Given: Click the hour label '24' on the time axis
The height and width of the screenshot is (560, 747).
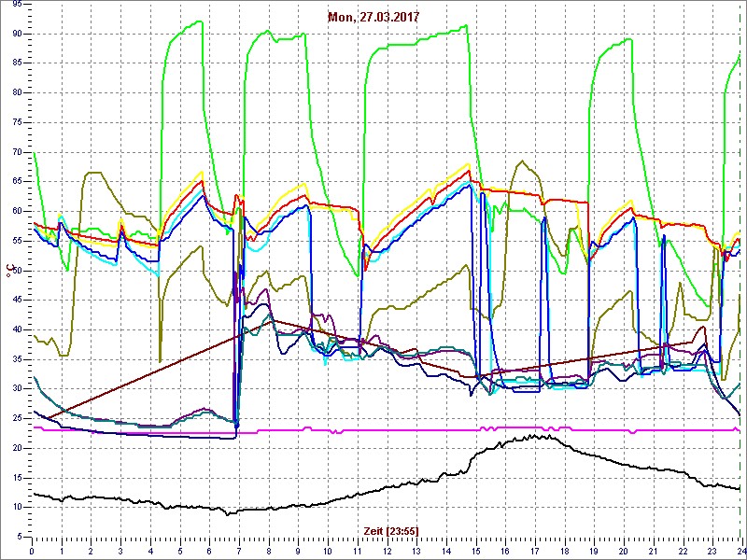Looking at the screenshot, I should (x=740, y=549).
